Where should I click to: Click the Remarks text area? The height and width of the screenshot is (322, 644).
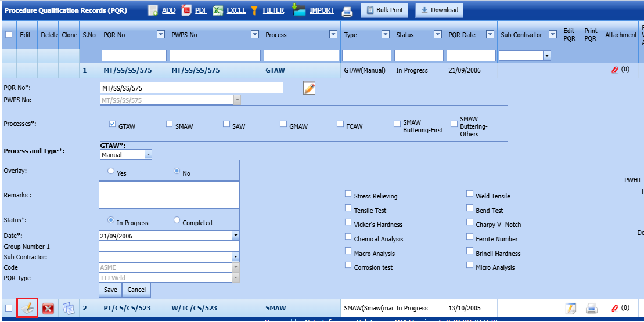tap(169, 195)
